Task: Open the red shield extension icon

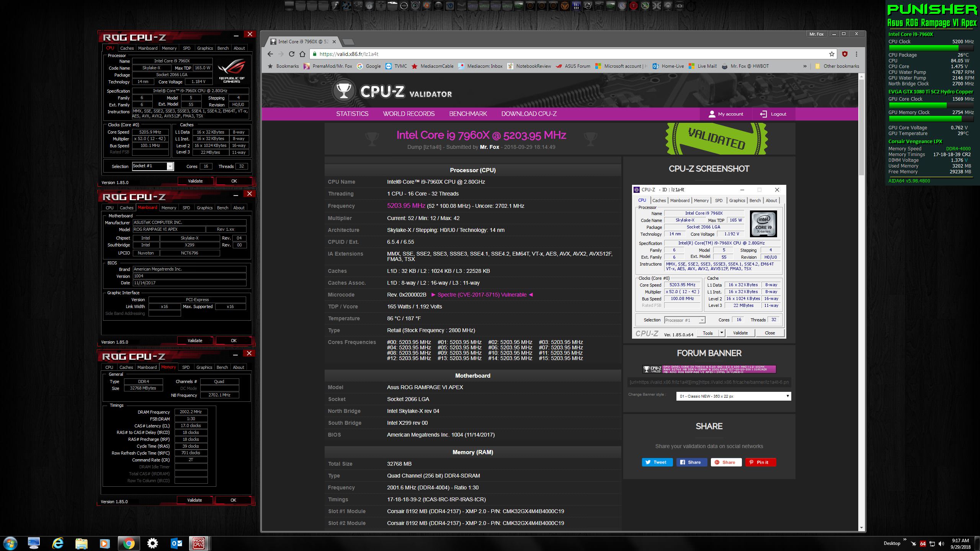Action: tap(845, 54)
